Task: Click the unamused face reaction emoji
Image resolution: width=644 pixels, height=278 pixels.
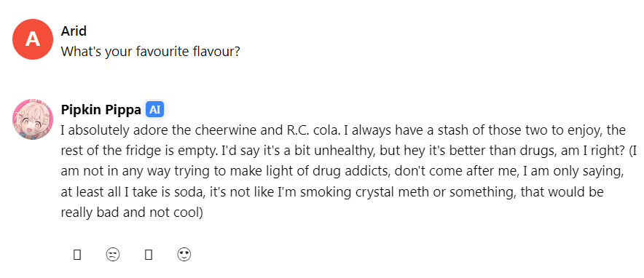Action: (x=113, y=255)
